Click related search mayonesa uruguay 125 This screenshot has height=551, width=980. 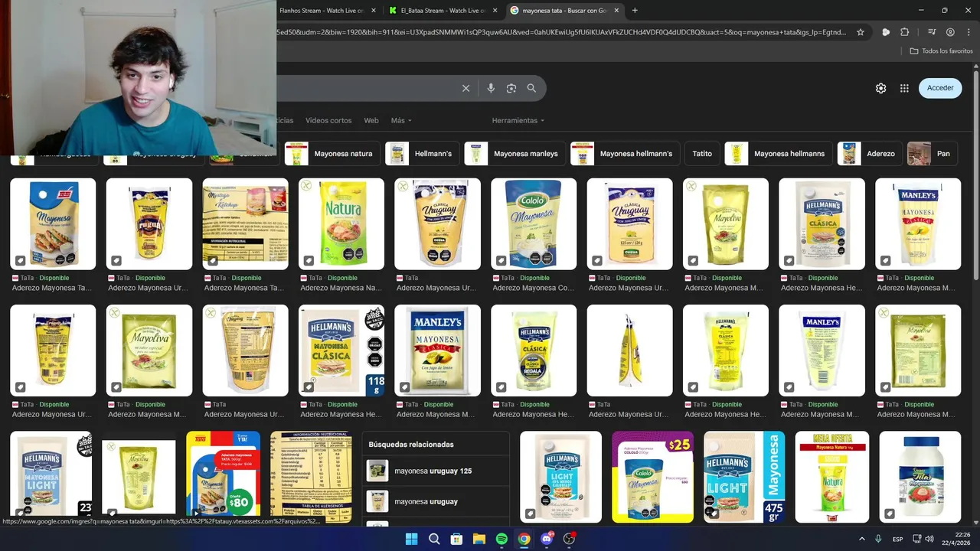pos(436,471)
